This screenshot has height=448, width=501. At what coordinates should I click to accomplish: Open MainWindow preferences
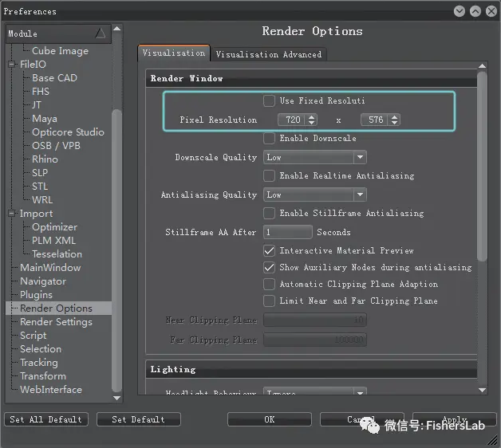pos(50,268)
